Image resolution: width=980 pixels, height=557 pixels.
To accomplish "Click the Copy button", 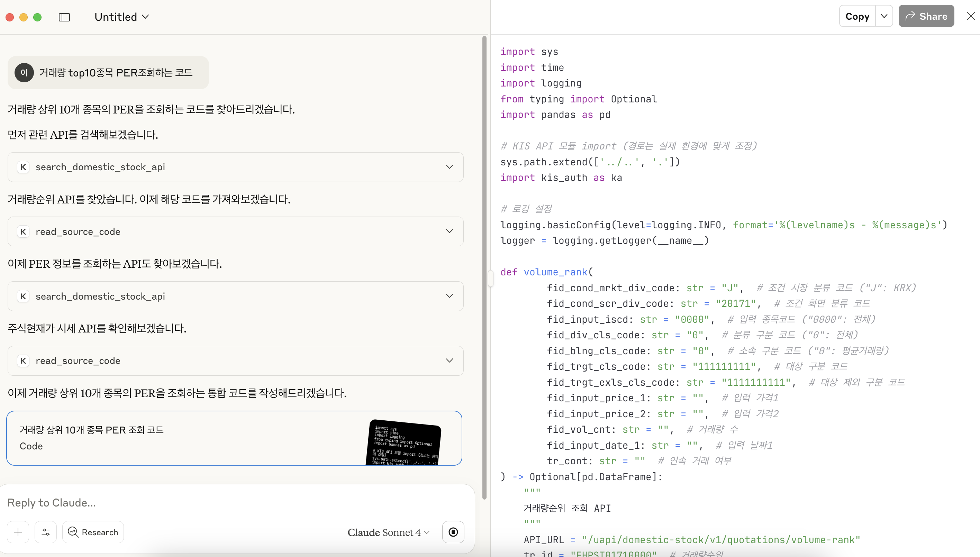I will (857, 16).
